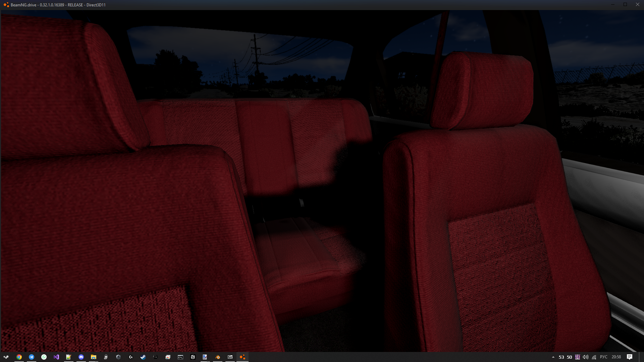Open WhatsApp from the taskbar
Viewport: 644px width, 362px height.
click(44, 357)
